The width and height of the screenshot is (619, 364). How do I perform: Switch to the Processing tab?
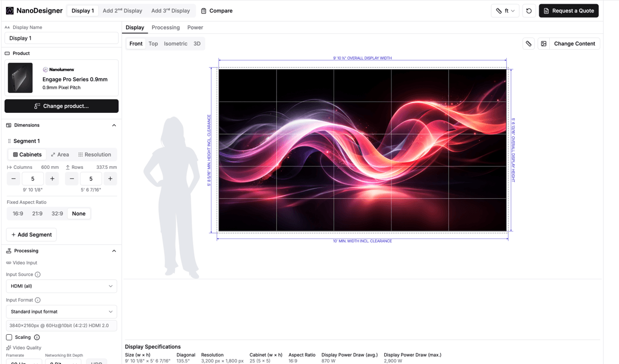point(166,27)
